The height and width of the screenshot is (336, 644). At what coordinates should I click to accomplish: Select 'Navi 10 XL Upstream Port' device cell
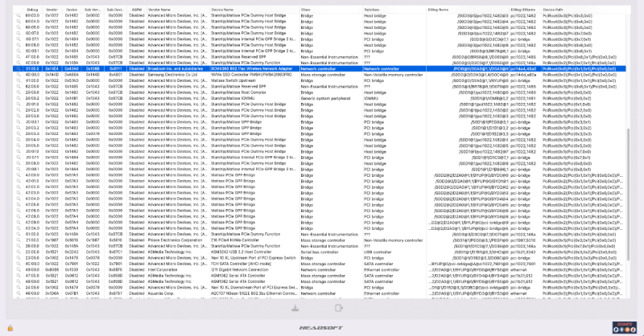253,258
